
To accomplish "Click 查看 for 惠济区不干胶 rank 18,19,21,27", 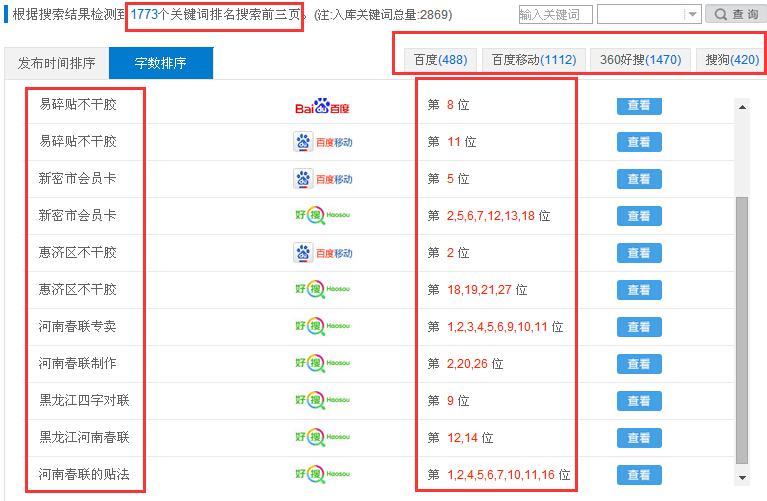I will (x=639, y=290).
